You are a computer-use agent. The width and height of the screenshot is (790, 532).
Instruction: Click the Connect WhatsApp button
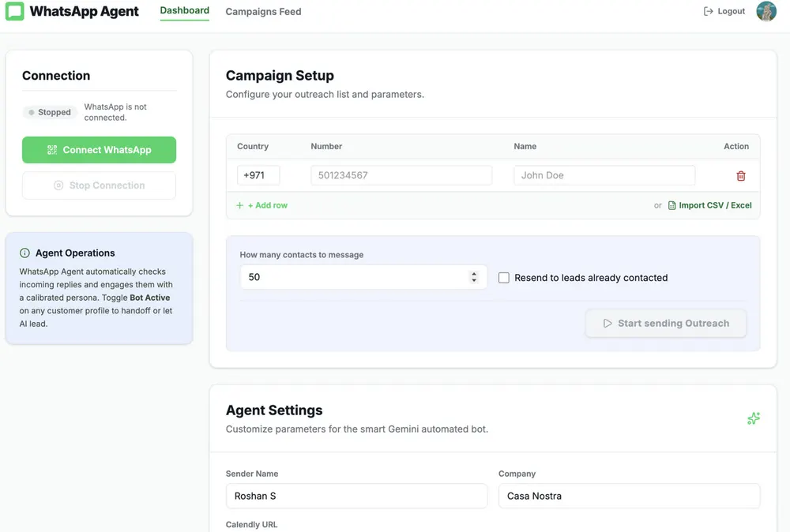[100, 150]
